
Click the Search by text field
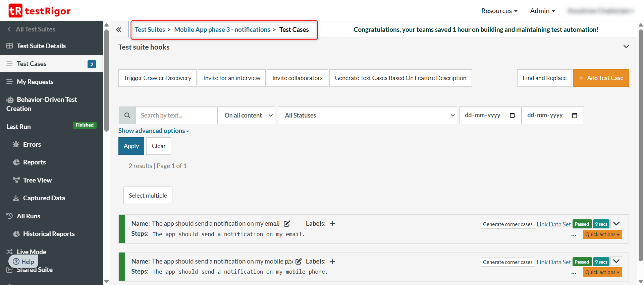[176, 116]
